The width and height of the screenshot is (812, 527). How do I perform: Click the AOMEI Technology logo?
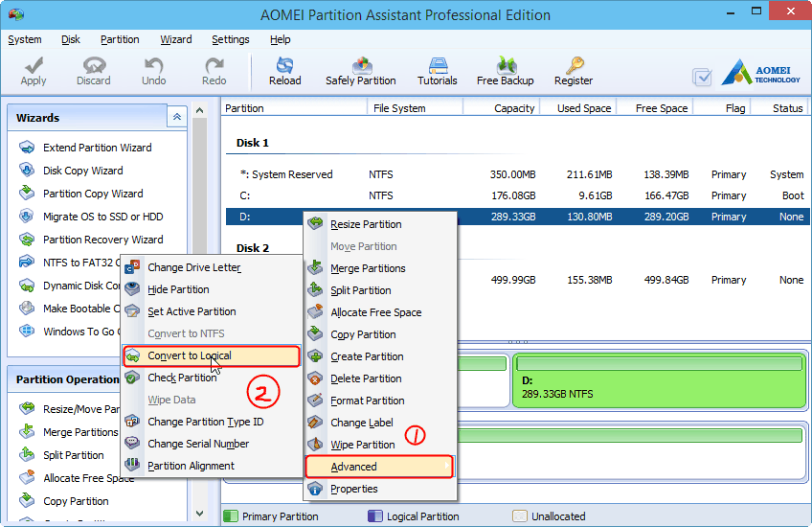[760, 73]
